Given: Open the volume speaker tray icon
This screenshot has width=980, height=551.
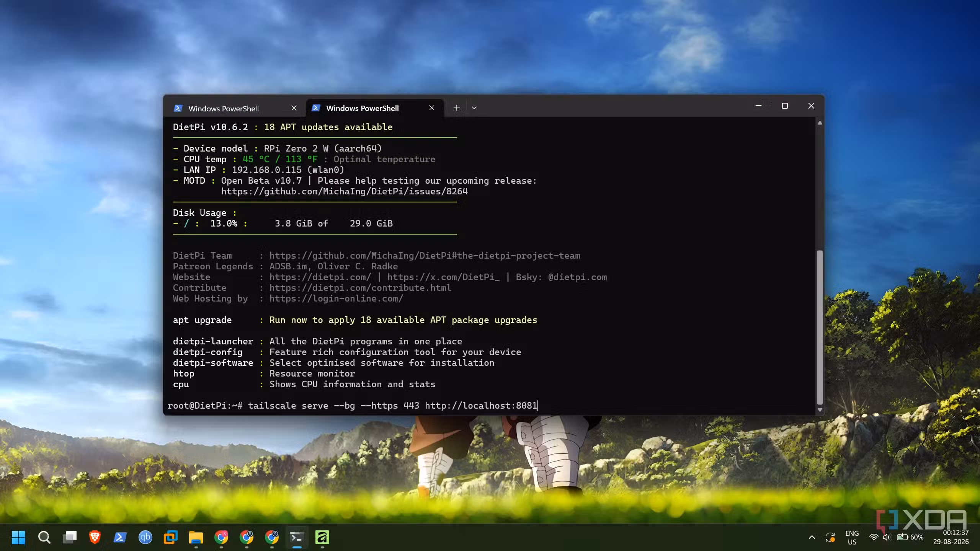Looking at the screenshot, I should [886, 537].
